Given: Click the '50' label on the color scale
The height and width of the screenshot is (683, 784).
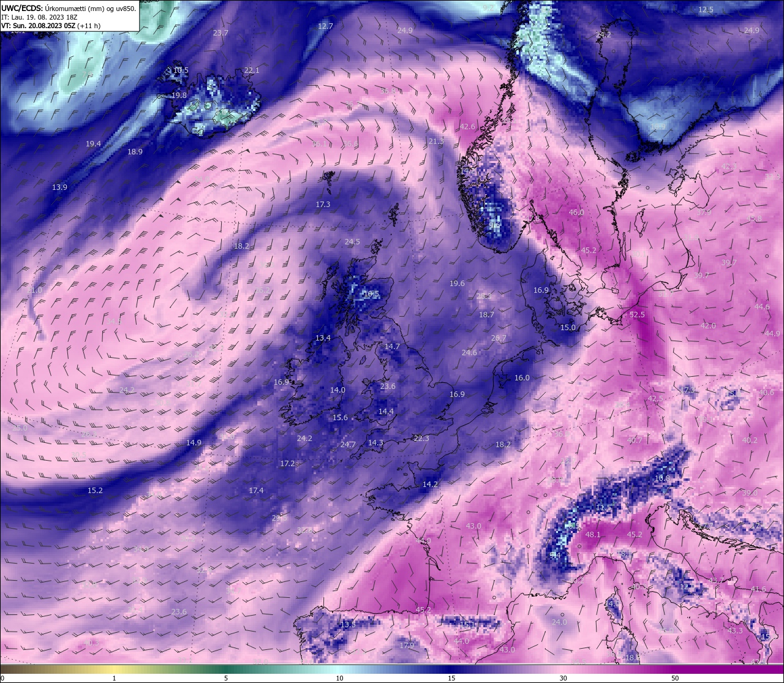Looking at the screenshot, I should [x=675, y=678].
